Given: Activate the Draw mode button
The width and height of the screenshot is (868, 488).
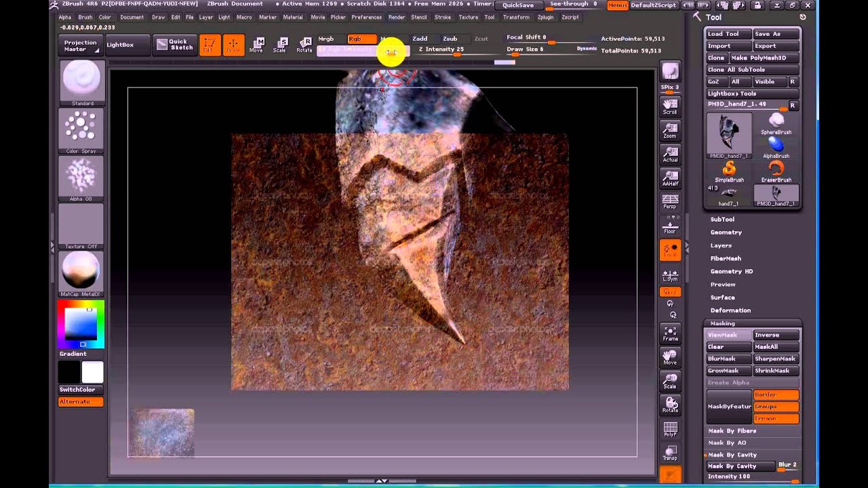Looking at the screenshot, I should point(233,45).
